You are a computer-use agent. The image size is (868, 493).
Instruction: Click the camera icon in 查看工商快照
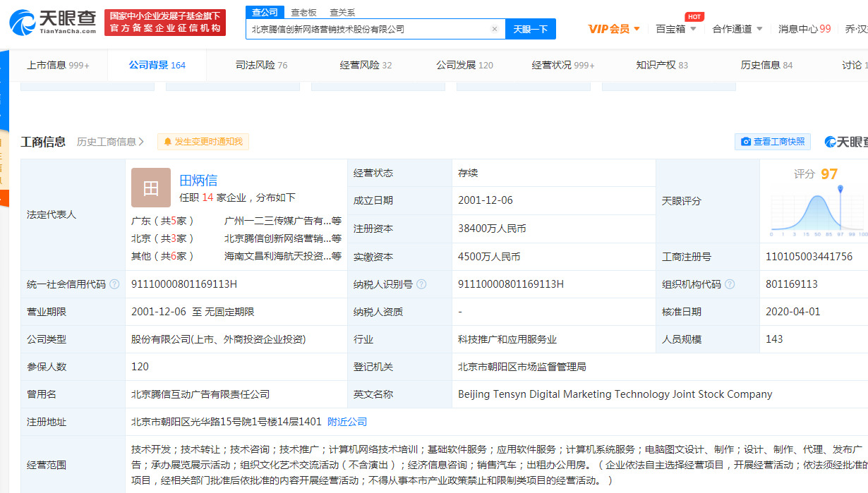click(746, 142)
